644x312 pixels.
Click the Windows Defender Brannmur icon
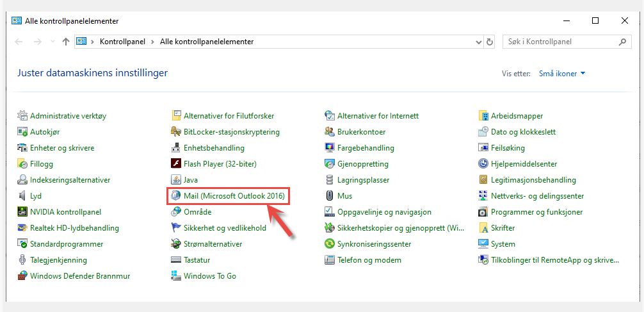pyautogui.click(x=22, y=276)
